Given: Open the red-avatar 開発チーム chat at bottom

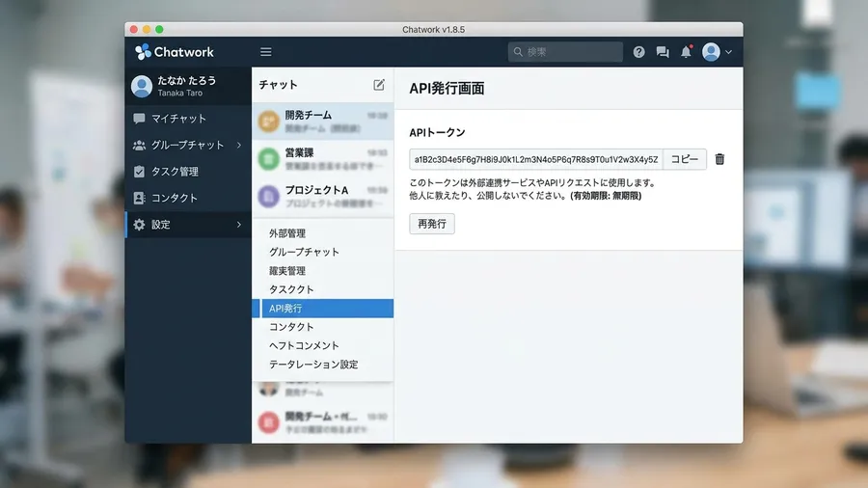Looking at the screenshot, I should (x=323, y=422).
